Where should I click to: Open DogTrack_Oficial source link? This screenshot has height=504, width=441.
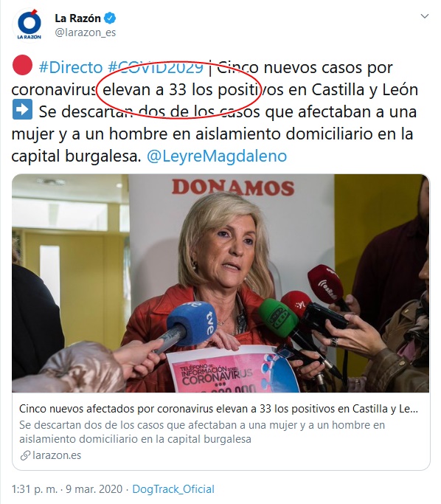[x=173, y=489]
